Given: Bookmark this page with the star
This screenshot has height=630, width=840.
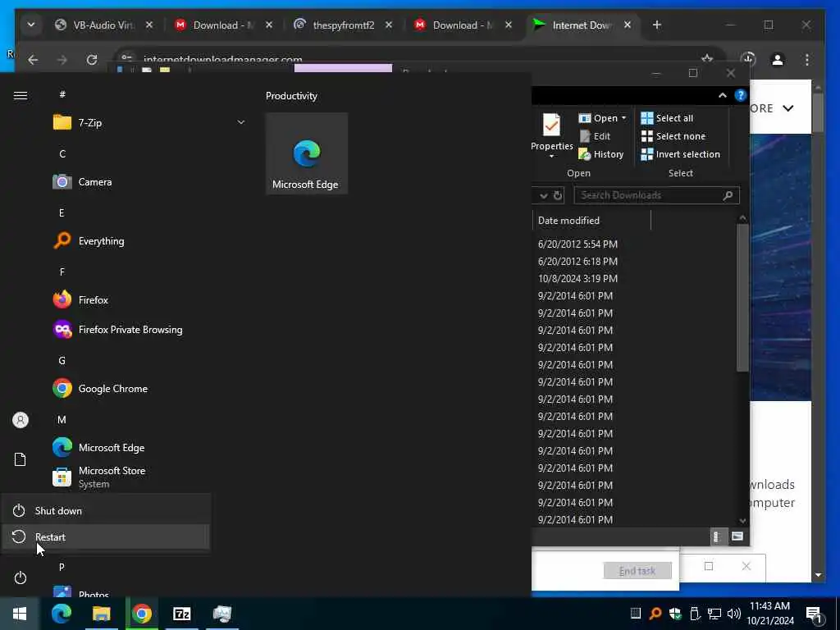Looking at the screenshot, I should point(707,58).
